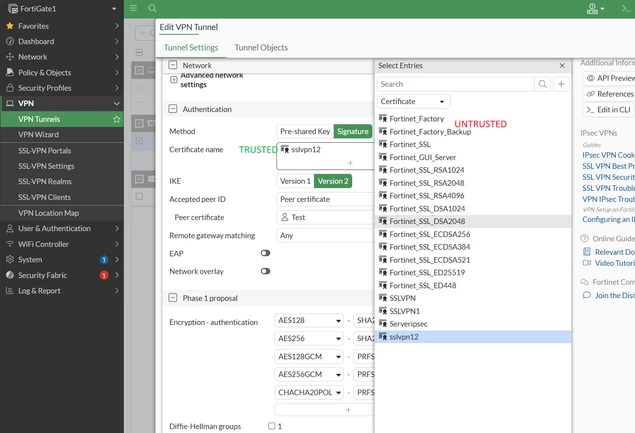Click the Log & Report chart icon
This screenshot has height=433, width=635.
[x=10, y=290]
